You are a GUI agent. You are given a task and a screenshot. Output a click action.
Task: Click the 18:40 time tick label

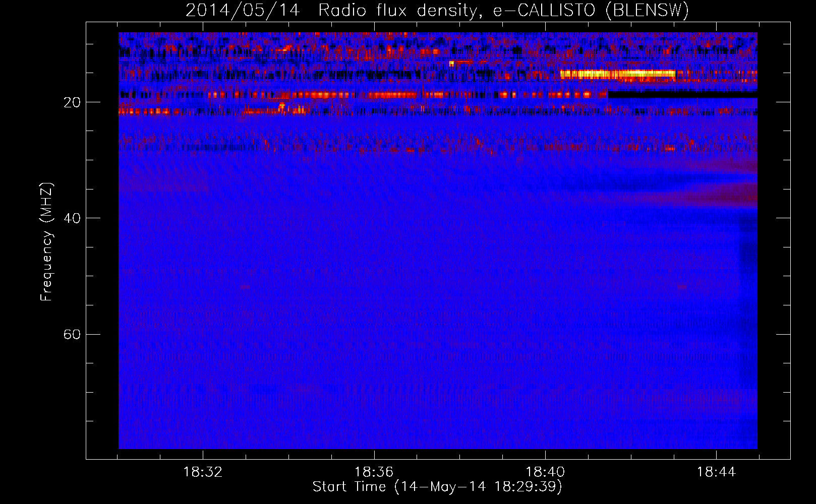coord(545,472)
